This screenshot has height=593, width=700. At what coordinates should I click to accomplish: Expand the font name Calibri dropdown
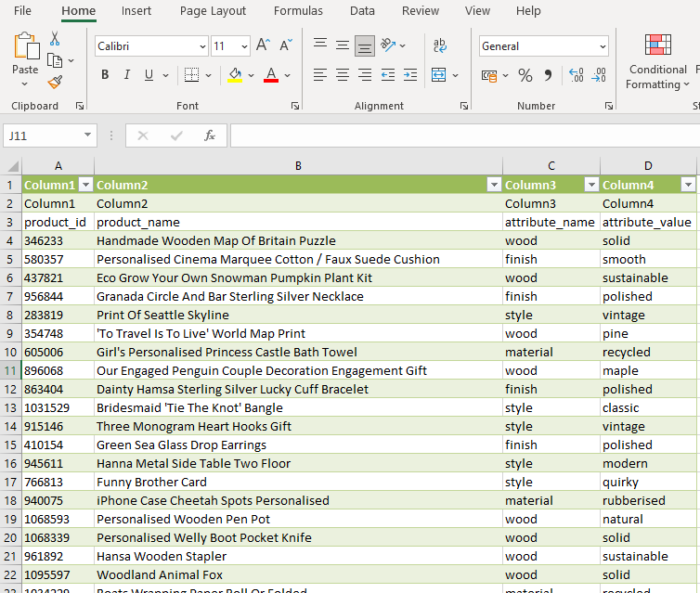click(x=202, y=46)
